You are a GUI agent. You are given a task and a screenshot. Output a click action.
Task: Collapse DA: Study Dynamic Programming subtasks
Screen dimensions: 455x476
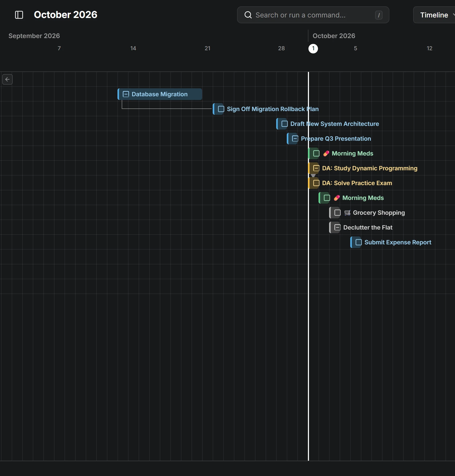(316, 168)
